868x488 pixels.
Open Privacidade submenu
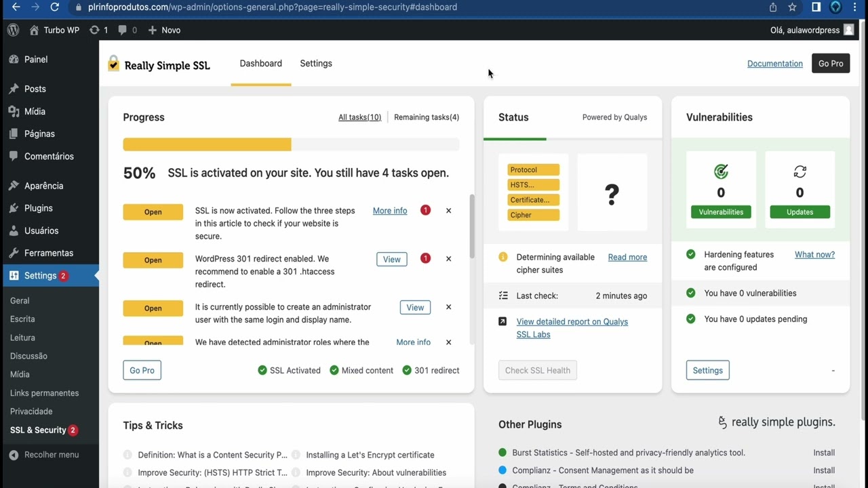(31, 411)
